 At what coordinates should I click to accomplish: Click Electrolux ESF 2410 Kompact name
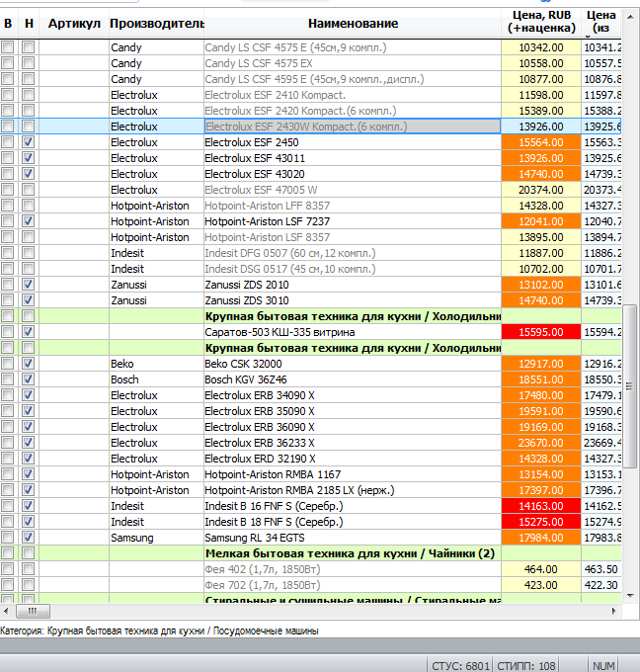[x=353, y=95]
